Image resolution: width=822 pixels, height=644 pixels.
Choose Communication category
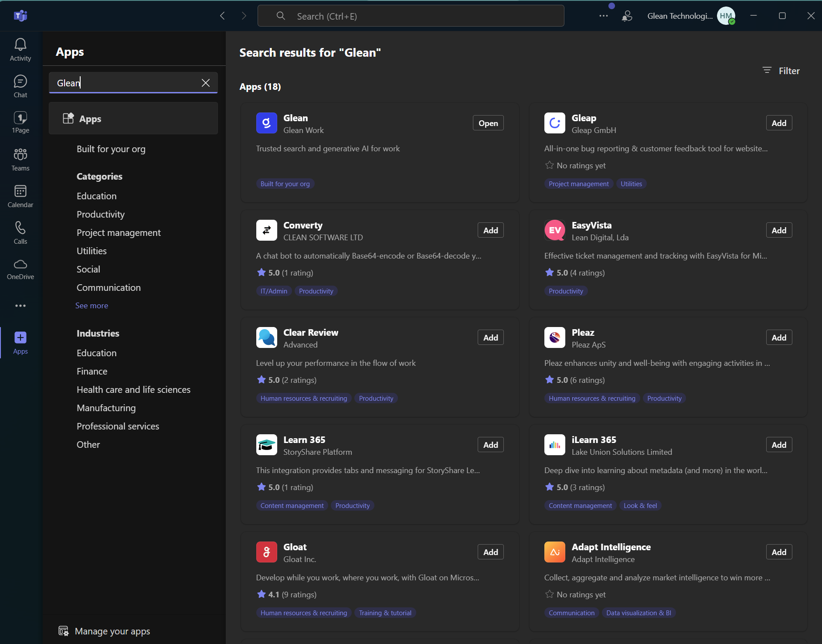tap(109, 288)
